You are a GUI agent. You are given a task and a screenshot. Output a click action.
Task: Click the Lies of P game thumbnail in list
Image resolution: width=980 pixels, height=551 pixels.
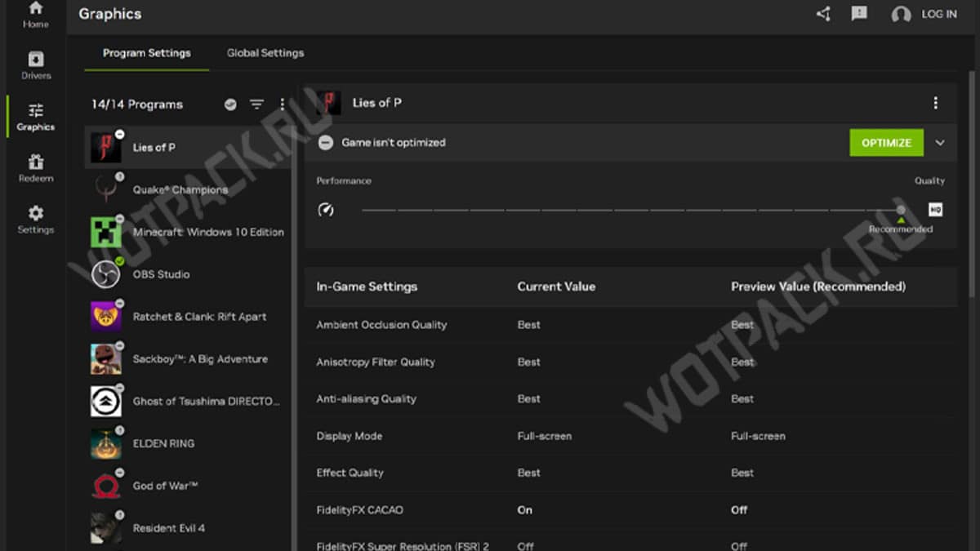(x=106, y=148)
